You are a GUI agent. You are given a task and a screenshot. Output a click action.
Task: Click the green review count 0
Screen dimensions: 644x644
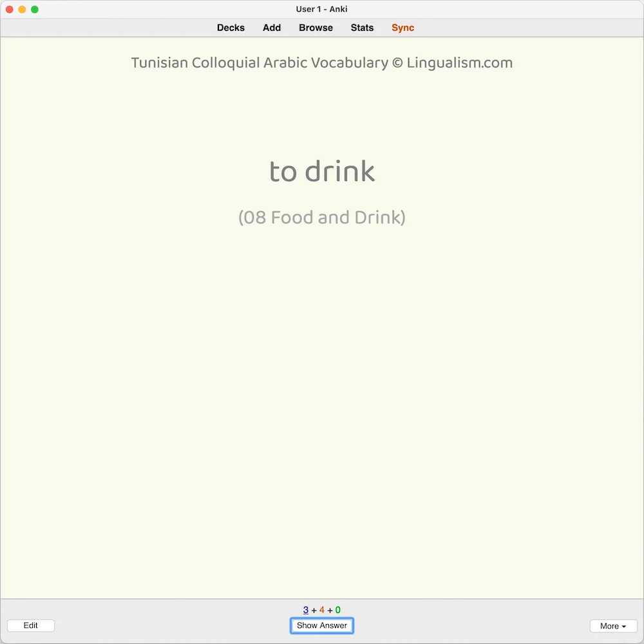point(337,610)
